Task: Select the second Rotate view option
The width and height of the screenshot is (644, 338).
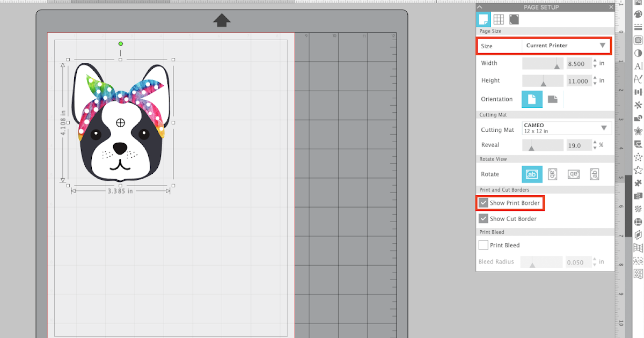Action: pos(552,174)
